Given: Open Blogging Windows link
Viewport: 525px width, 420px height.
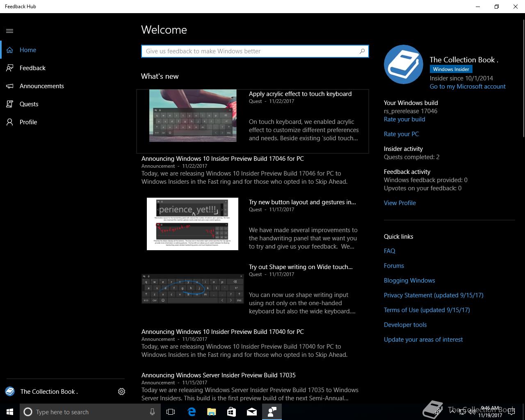Looking at the screenshot, I should click(x=409, y=281).
